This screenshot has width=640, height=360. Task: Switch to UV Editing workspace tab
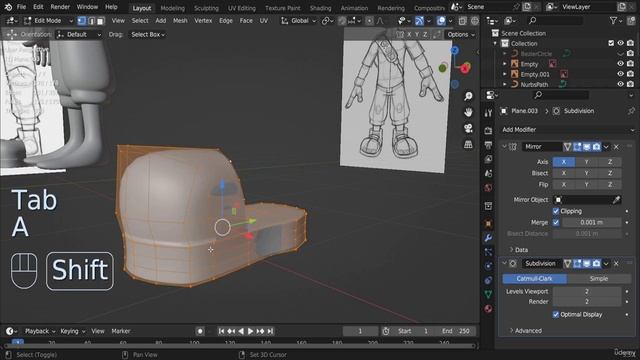pos(242,8)
